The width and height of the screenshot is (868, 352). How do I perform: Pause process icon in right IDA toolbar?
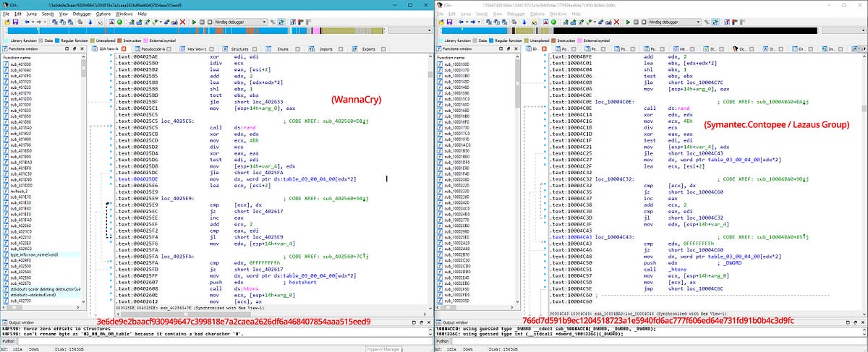click(x=636, y=22)
